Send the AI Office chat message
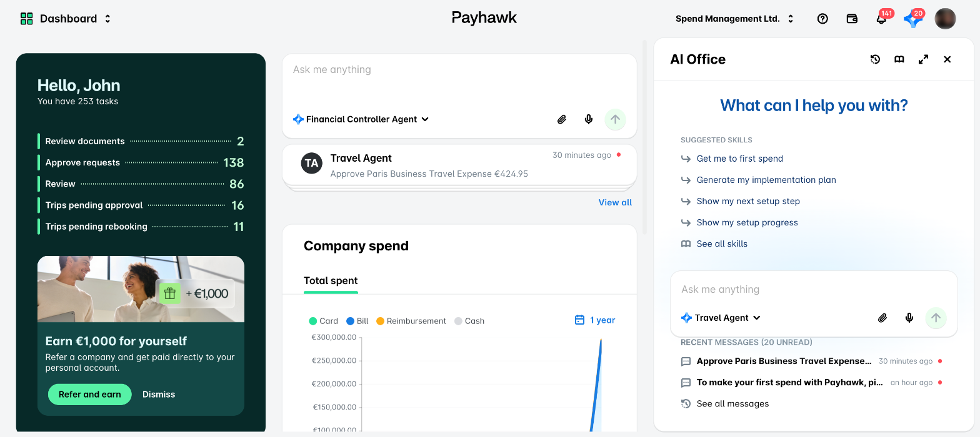This screenshot has width=980, height=437. (936, 318)
